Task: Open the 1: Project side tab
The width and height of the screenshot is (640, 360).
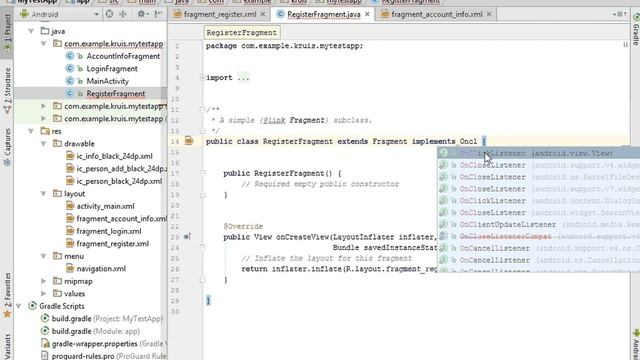Action: 7,33
